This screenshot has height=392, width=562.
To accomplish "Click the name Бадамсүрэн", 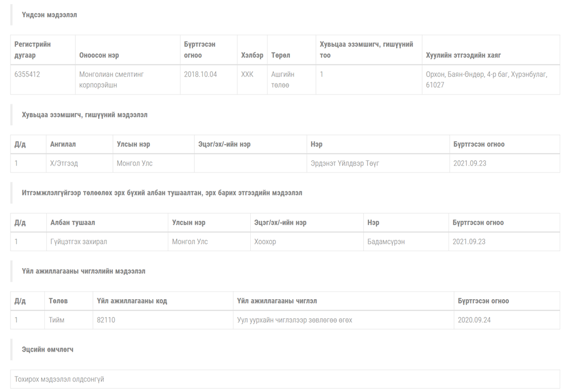I will point(386,242).
